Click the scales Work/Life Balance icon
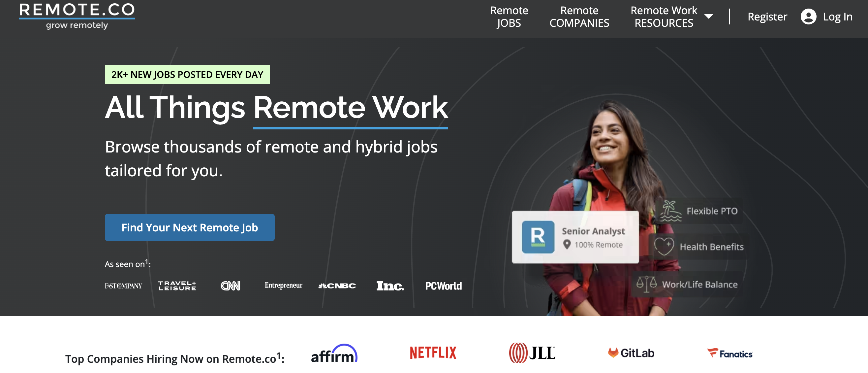Screen dimensions: 868x373 [646, 284]
